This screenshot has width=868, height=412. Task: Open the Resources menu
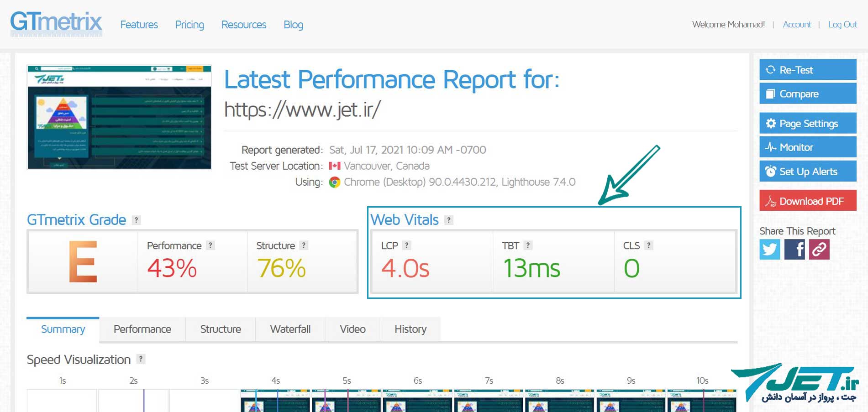coord(244,25)
